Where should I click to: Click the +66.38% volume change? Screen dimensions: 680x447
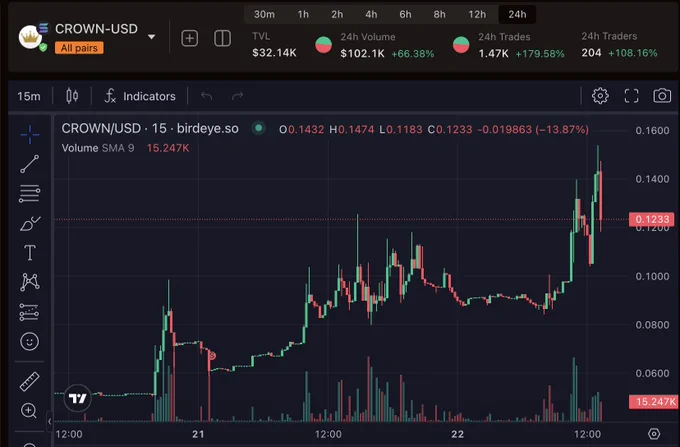tap(412, 54)
